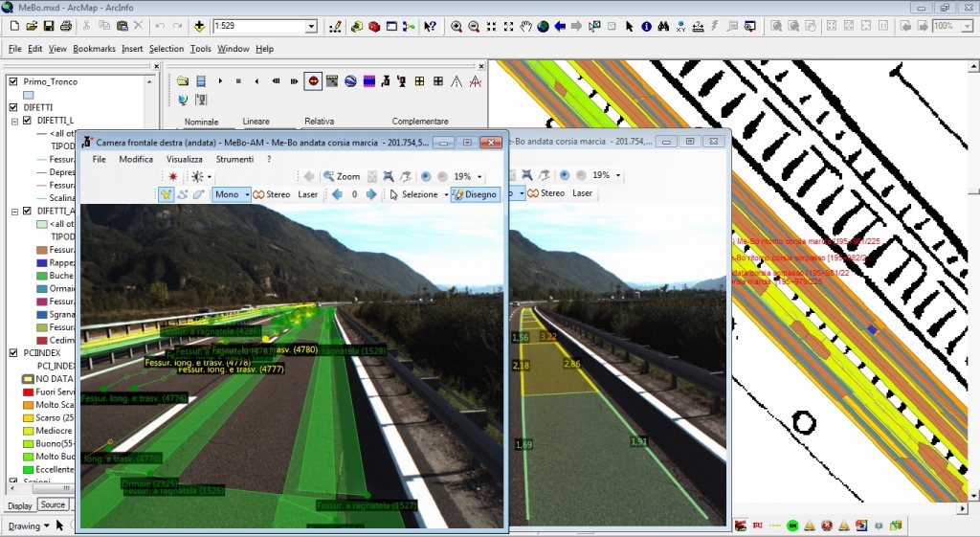Screen dimensions: 980x537
Task: Go back to previous extent blue arrow
Action: [560, 26]
